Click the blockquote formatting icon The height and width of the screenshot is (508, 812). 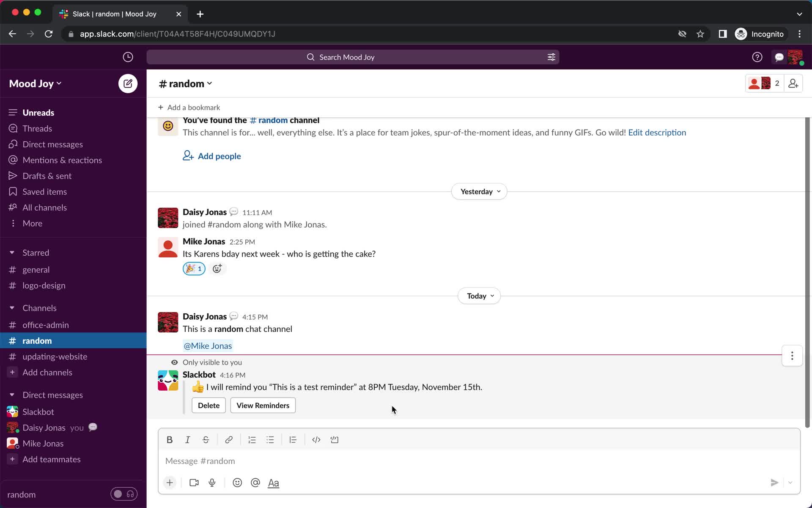(293, 439)
